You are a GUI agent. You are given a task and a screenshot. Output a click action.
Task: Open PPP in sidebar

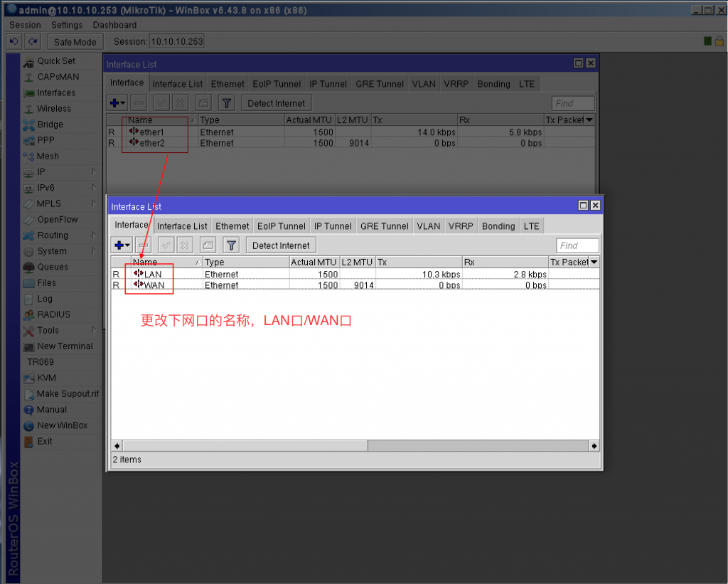point(45,140)
